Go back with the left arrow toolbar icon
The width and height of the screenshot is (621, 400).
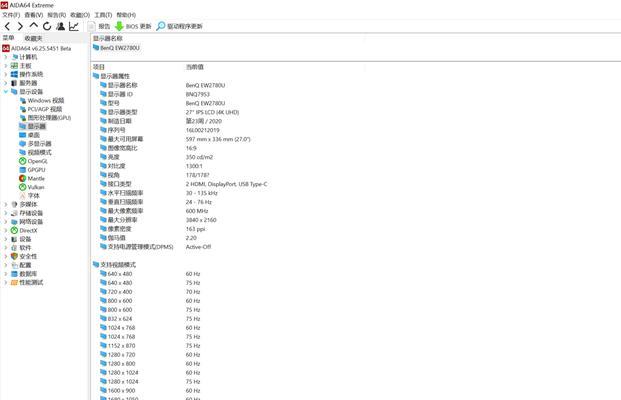tap(8, 27)
